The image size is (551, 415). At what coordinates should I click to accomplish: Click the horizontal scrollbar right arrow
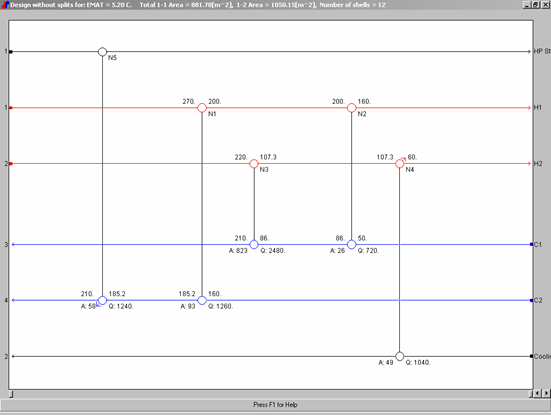tap(546, 394)
